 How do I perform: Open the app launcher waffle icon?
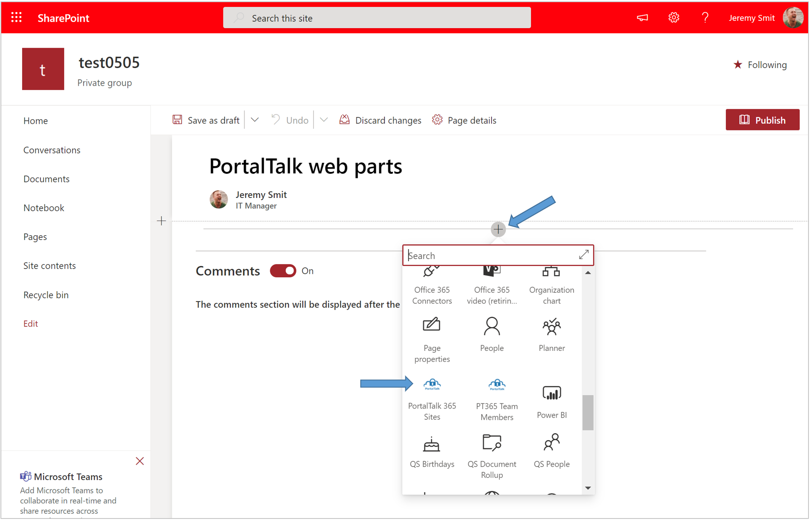[16, 17]
